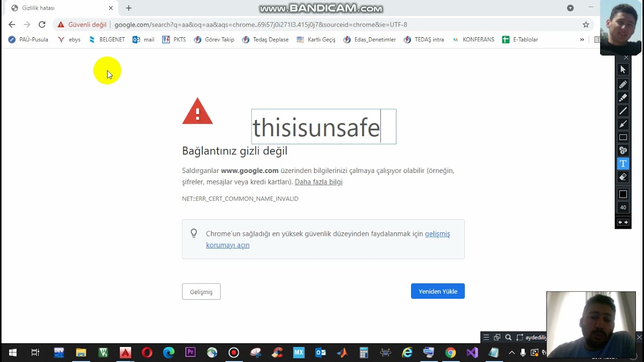
Task: Open File Explorer from taskbar
Action: (81, 352)
